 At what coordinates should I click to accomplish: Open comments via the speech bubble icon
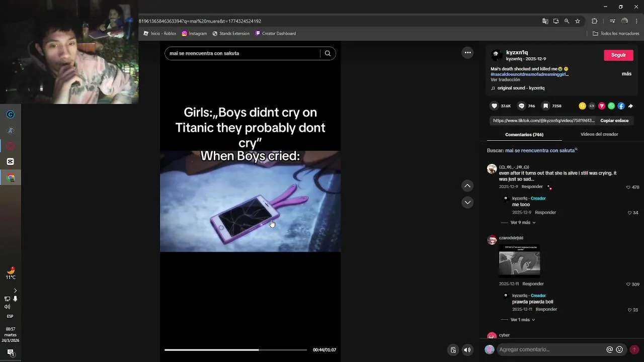pyautogui.click(x=521, y=106)
